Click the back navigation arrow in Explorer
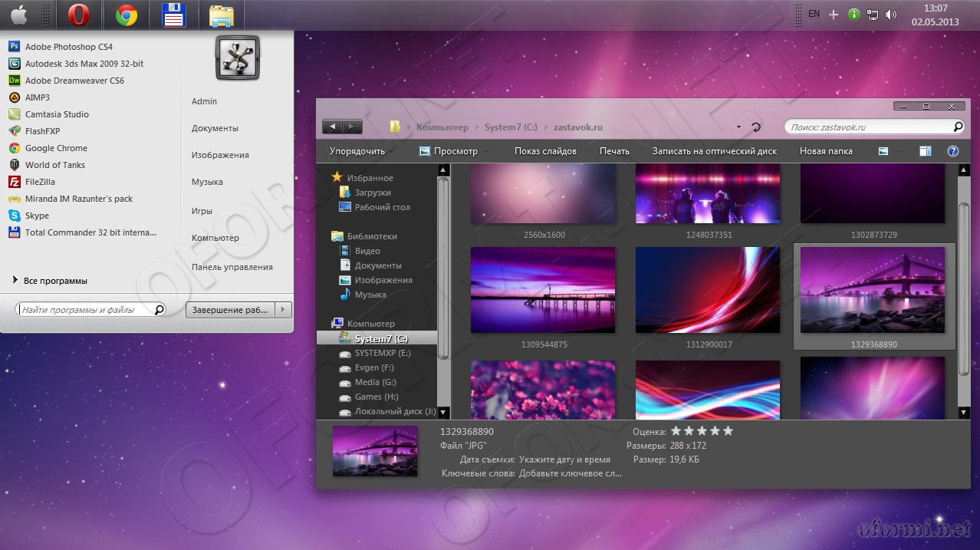 click(x=333, y=127)
